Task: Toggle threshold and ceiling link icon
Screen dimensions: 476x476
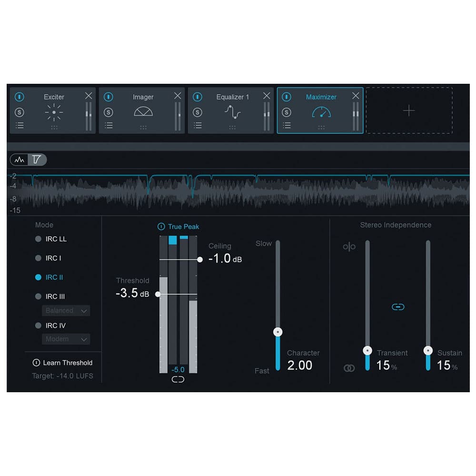Action: click(178, 379)
